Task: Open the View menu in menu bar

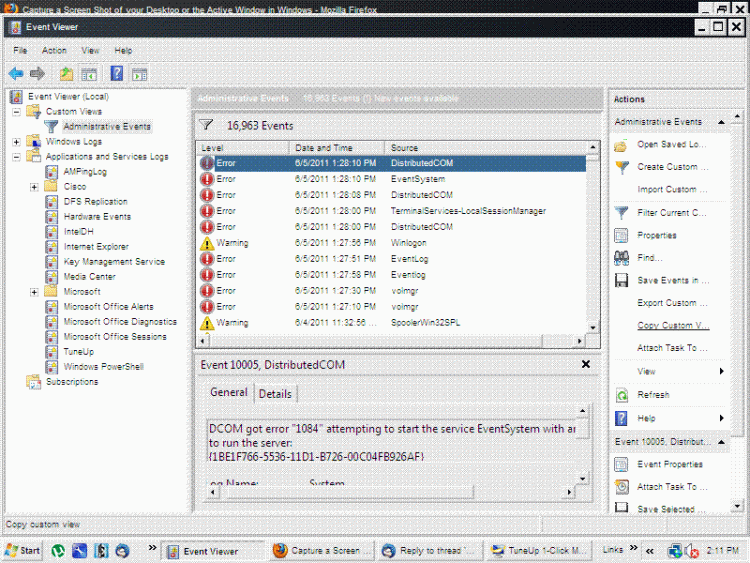Action: pyautogui.click(x=90, y=51)
